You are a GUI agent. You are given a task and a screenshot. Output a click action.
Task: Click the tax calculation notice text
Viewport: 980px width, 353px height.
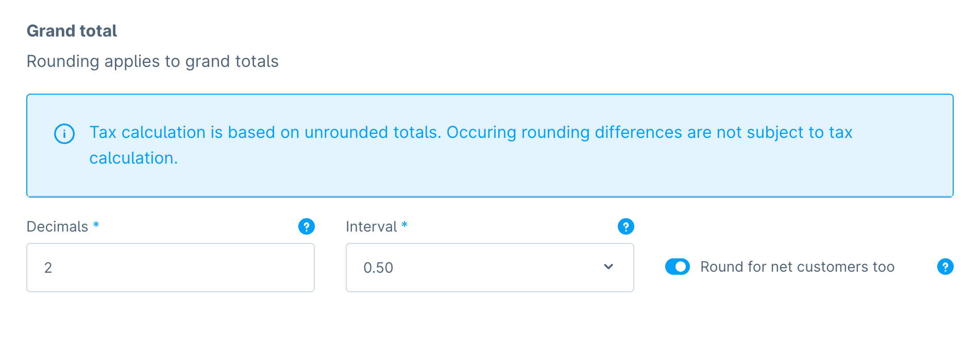click(471, 132)
